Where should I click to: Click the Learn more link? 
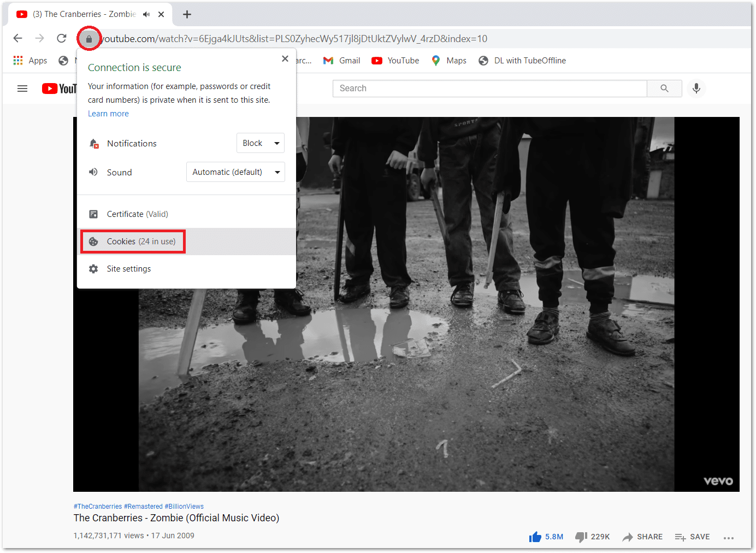(108, 114)
